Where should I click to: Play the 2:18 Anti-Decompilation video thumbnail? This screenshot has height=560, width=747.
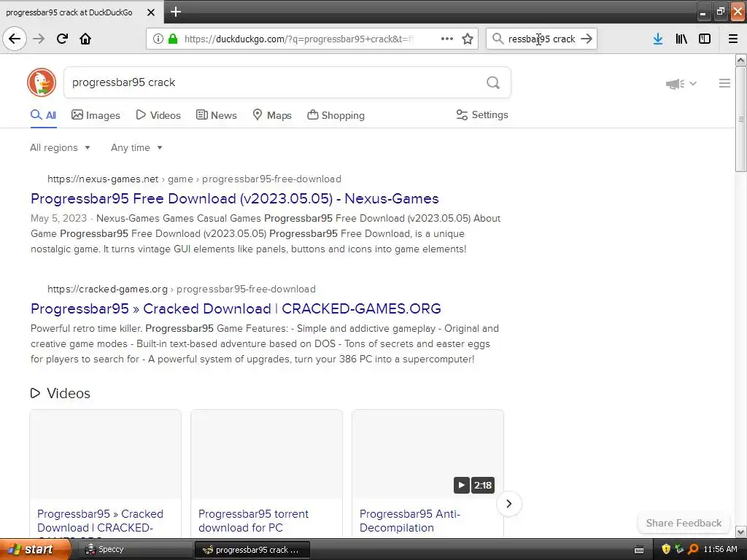(427, 454)
